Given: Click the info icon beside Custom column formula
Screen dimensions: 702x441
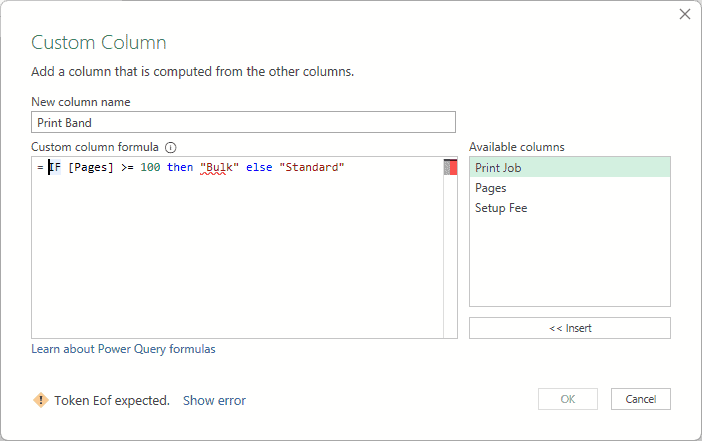Looking at the screenshot, I should point(171,147).
